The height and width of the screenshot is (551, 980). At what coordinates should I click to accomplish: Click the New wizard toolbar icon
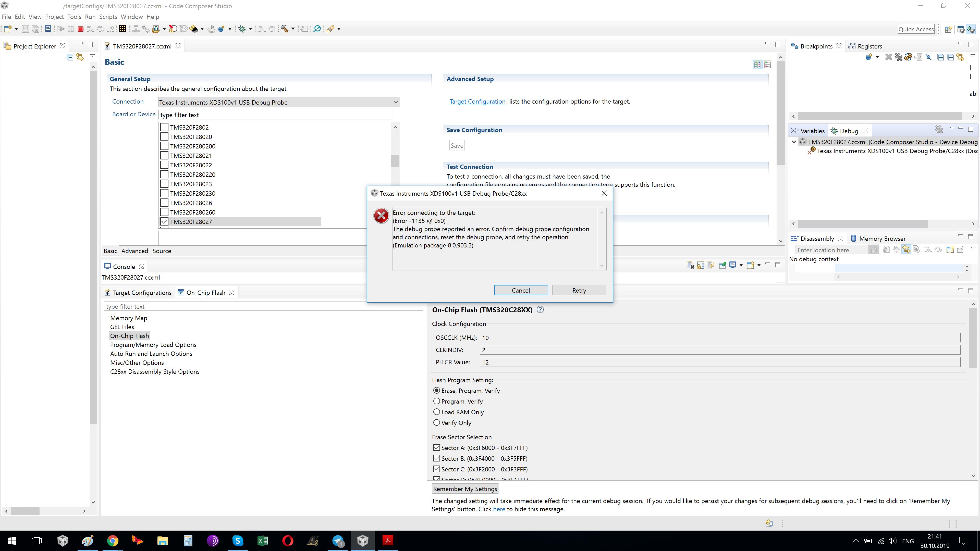point(8,29)
